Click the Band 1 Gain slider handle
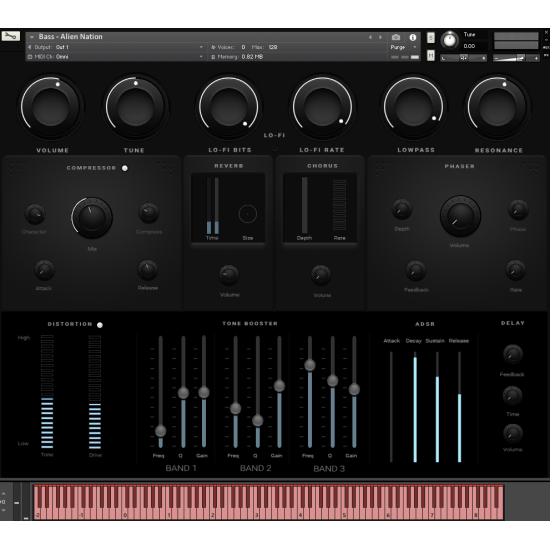Screen dimensions: 550x550 [204, 392]
